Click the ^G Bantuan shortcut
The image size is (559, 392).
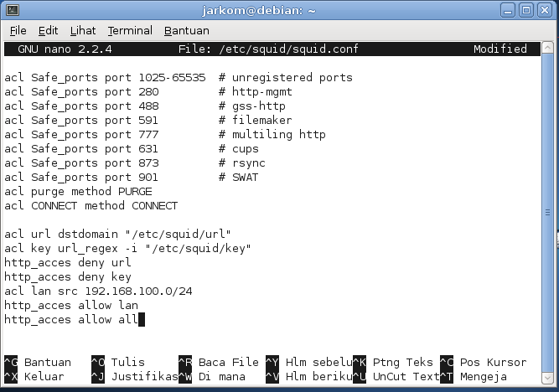point(38,363)
